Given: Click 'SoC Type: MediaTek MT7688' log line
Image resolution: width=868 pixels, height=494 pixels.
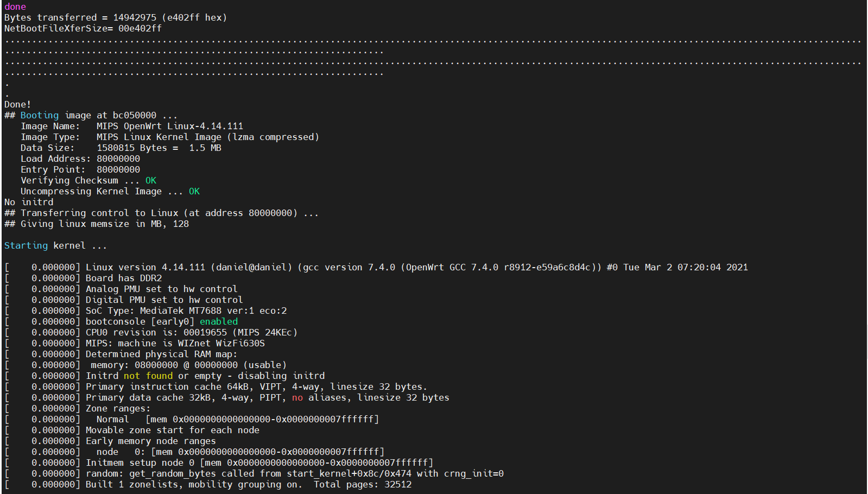Looking at the screenshot, I should 145,311.
